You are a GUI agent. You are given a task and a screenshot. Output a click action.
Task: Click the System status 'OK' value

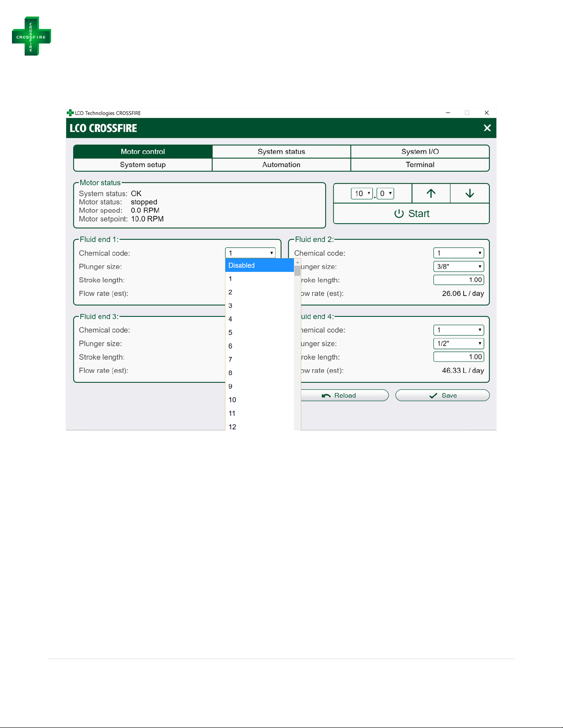(136, 194)
